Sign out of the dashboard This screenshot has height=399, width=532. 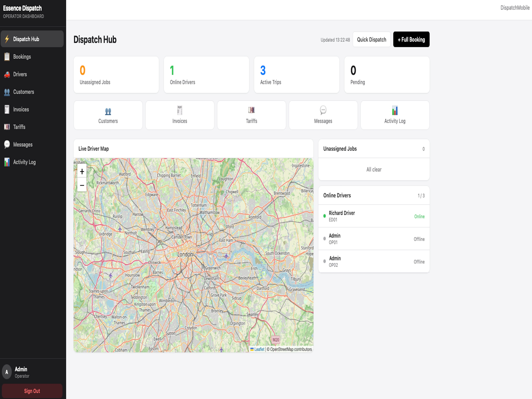tap(32, 391)
